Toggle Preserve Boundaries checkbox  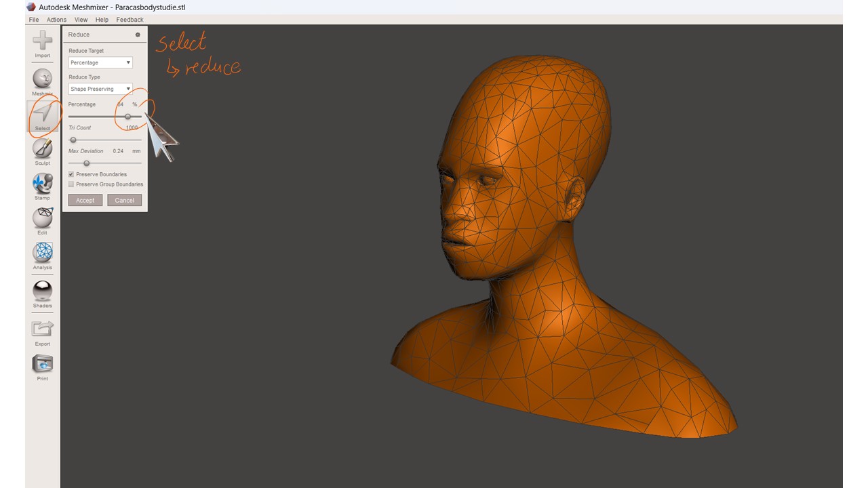tap(71, 174)
